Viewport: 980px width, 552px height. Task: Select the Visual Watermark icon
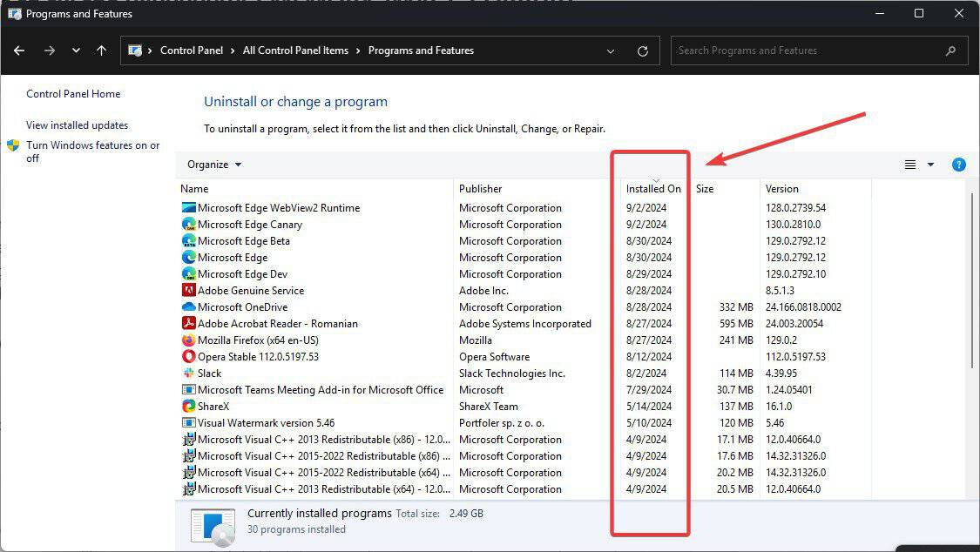coord(188,423)
